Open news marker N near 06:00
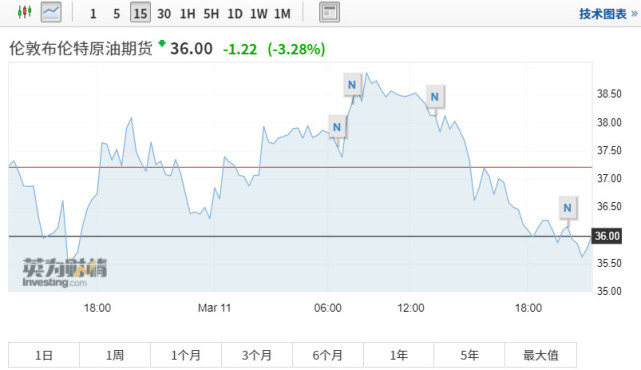Viewport: 641px width, 370px height. (337, 127)
